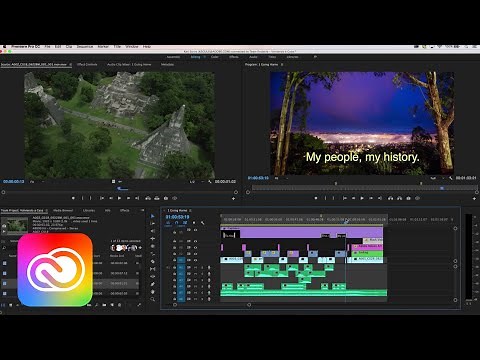
Task: Open the Help menu
Action: [147, 46]
